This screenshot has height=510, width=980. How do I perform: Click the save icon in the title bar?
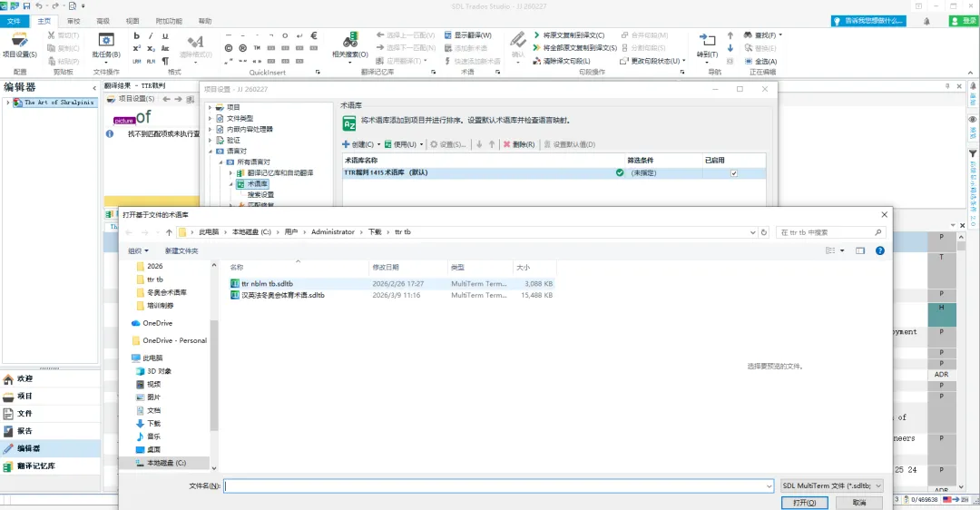coord(26,5)
